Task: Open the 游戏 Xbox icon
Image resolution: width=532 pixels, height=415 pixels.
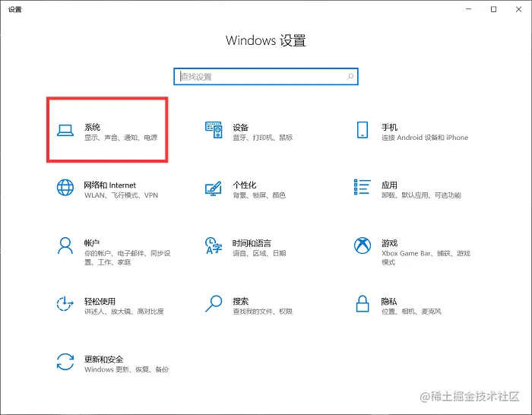Action: click(x=363, y=246)
